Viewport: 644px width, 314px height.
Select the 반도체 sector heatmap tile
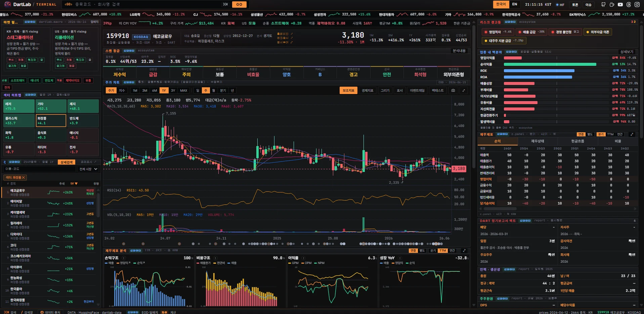[83, 121]
